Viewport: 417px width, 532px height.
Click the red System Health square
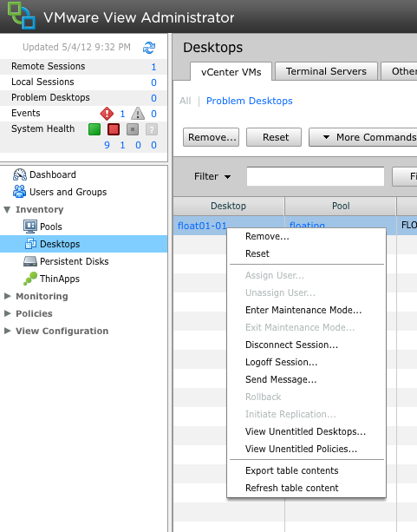(114, 129)
